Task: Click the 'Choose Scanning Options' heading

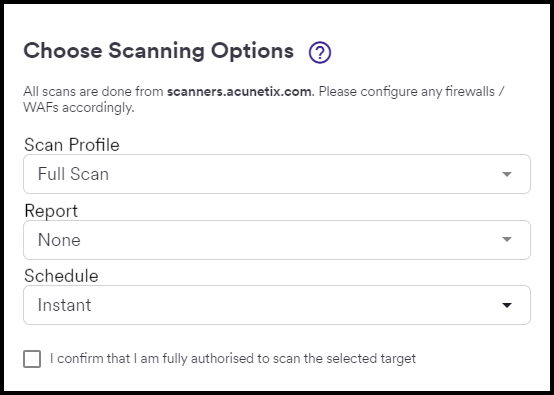Action: click(159, 51)
